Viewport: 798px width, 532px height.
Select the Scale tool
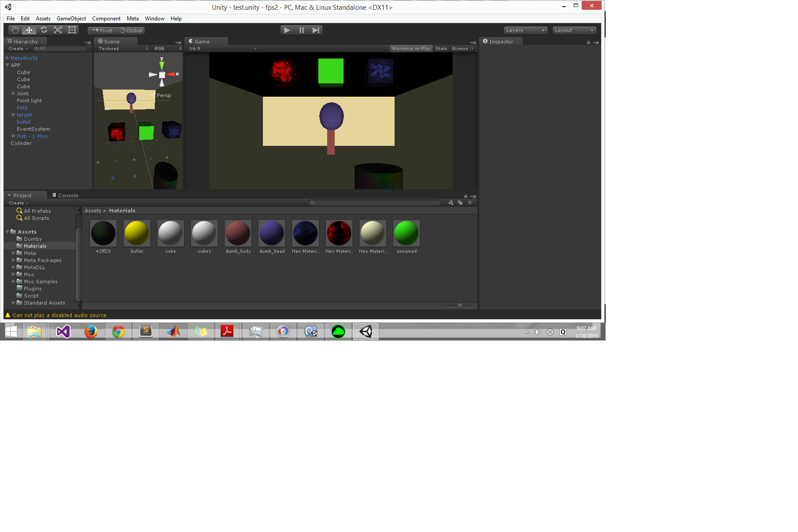pos(58,30)
